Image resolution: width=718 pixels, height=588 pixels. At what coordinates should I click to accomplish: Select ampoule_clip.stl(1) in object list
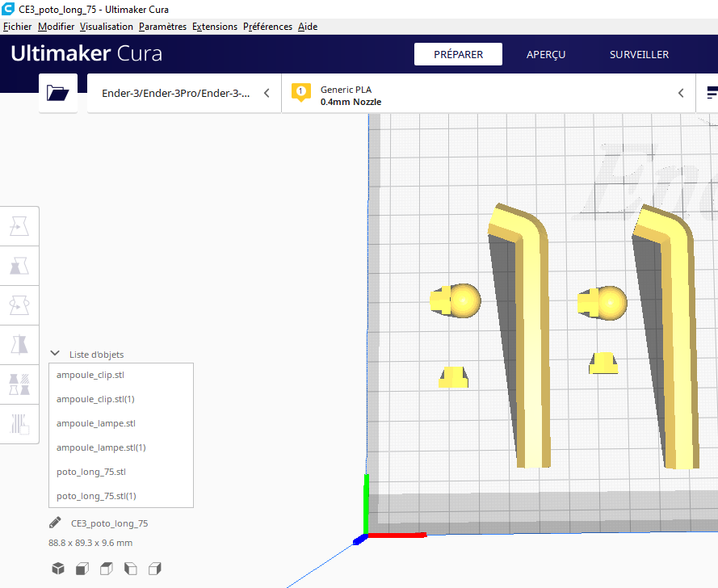pos(121,399)
